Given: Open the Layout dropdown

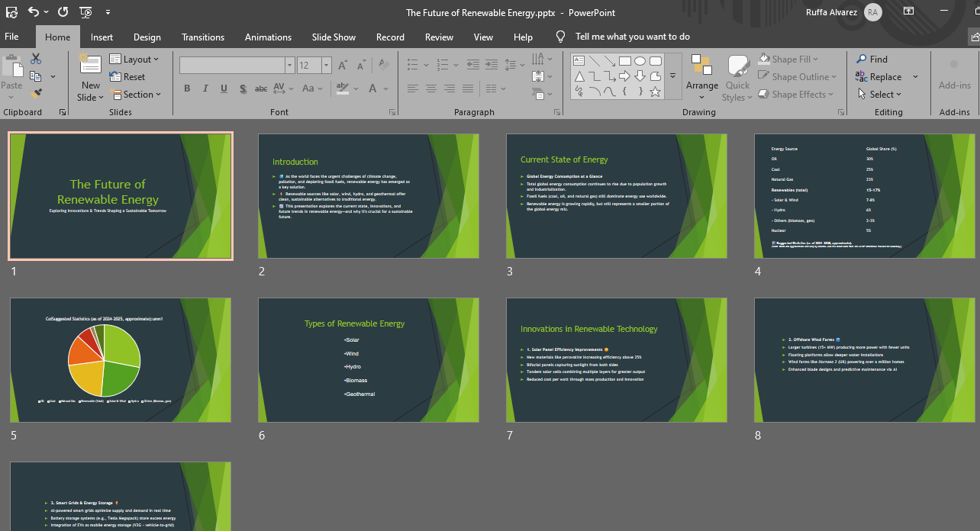Looking at the screenshot, I should click(134, 59).
